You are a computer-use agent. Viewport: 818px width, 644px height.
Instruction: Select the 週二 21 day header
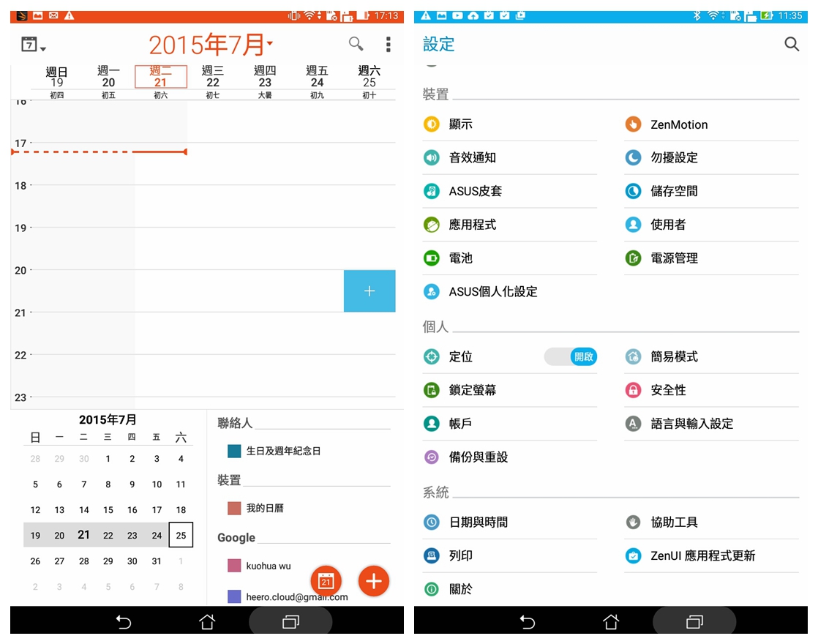[x=161, y=77]
